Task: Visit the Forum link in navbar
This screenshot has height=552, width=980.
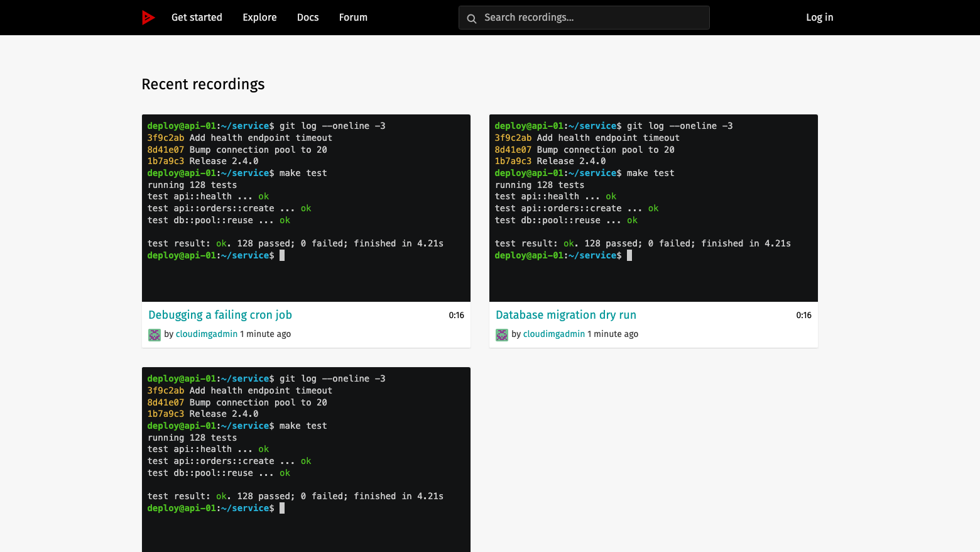Action: (x=353, y=18)
